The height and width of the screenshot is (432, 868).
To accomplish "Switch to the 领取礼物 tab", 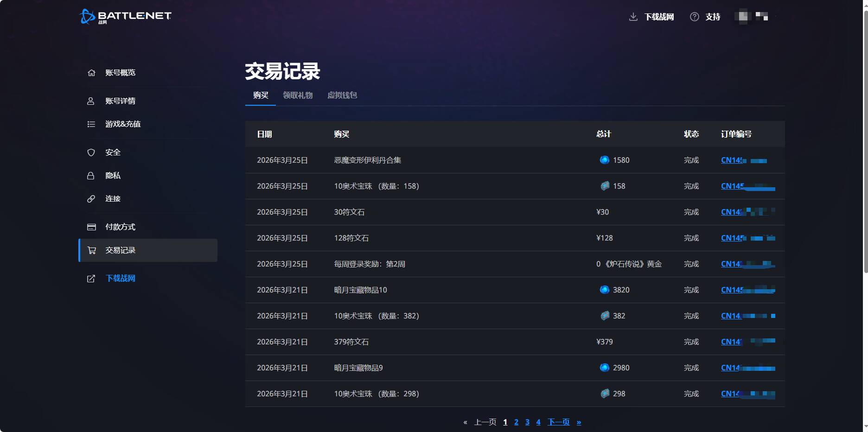I will tap(298, 95).
